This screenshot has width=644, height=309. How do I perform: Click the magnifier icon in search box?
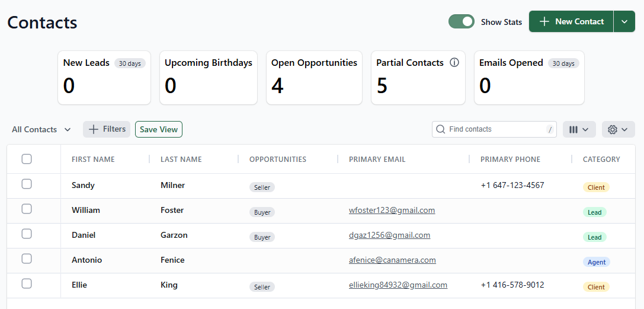441,129
